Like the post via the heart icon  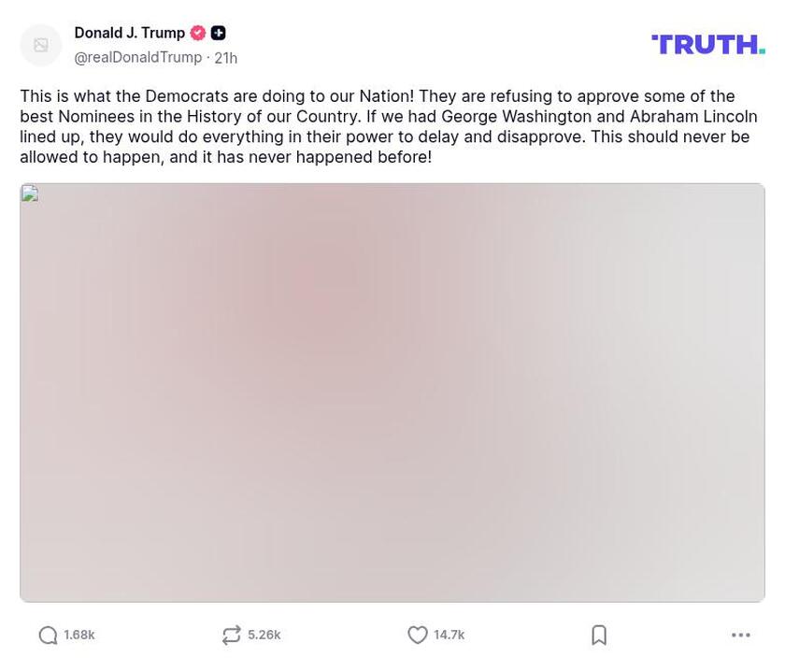[x=417, y=634]
